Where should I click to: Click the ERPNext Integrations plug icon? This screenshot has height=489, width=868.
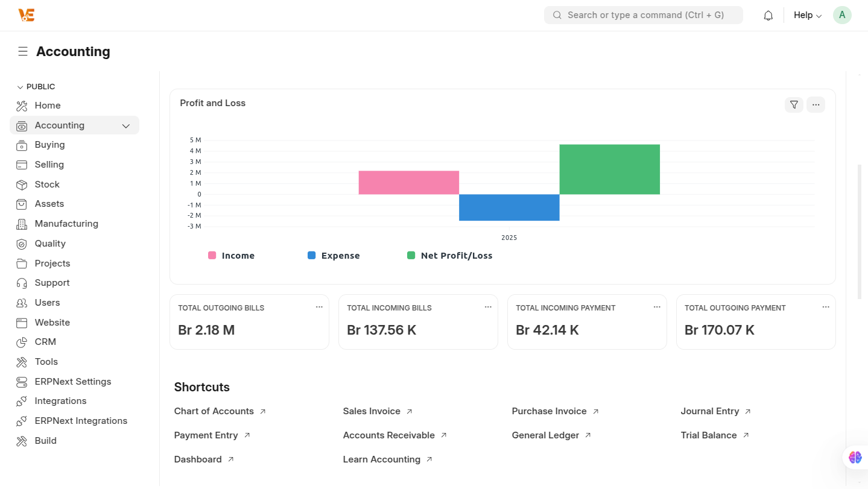point(22,421)
